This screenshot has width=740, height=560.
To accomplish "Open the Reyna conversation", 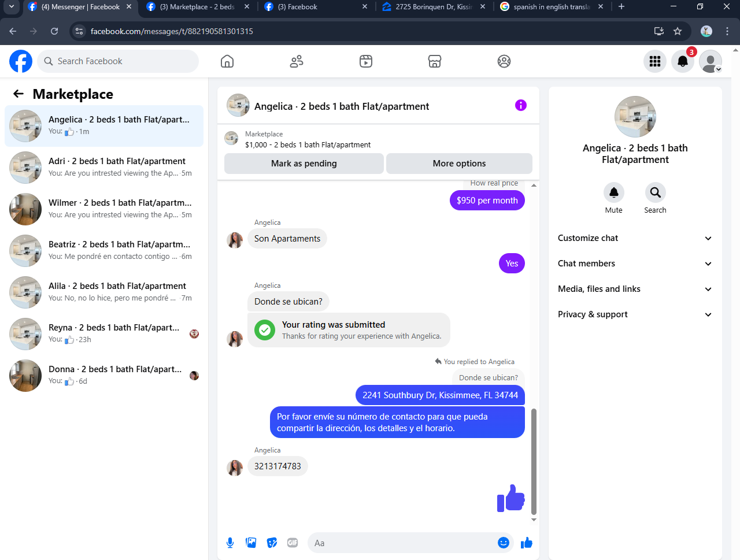I will pyautogui.click(x=104, y=334).
